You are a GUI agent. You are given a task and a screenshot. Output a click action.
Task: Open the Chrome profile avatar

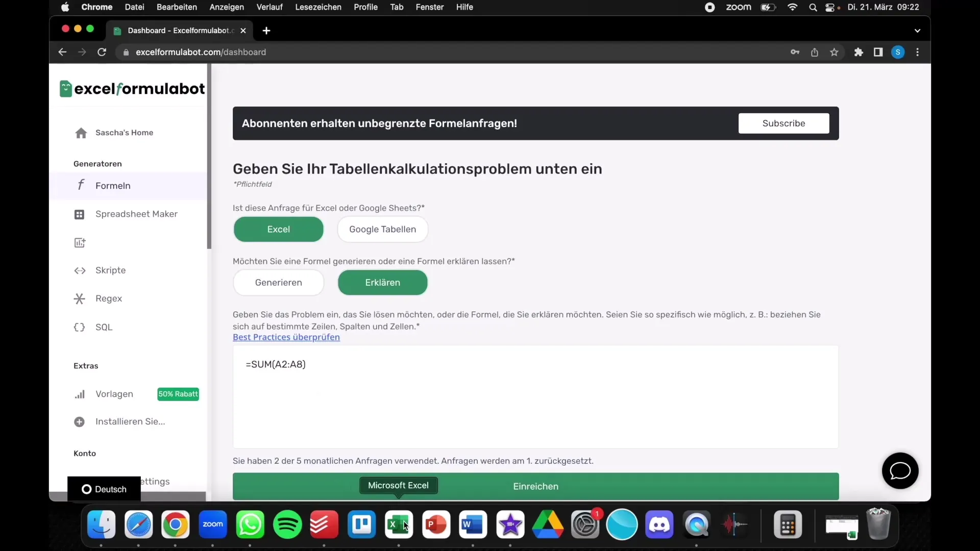[x=898, y=52]
